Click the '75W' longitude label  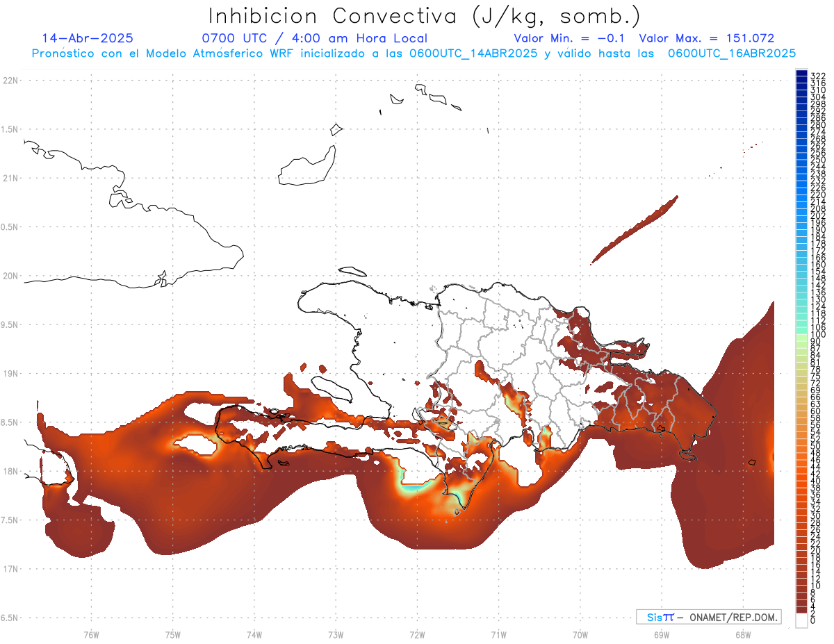point(173,634)
